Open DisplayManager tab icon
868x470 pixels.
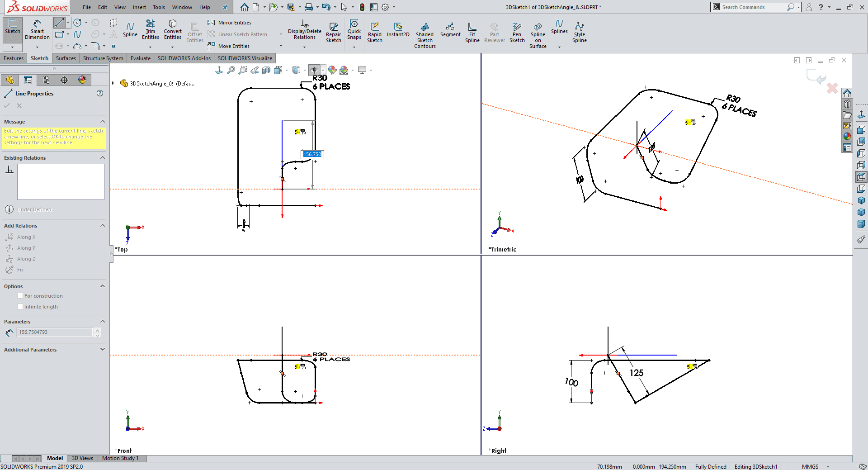pos(82,80)
